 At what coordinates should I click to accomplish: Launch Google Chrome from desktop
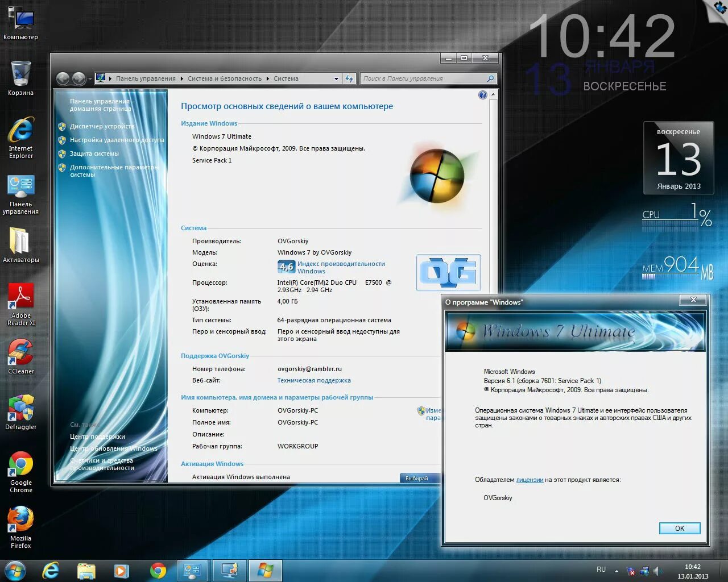[x=20, y=472]
